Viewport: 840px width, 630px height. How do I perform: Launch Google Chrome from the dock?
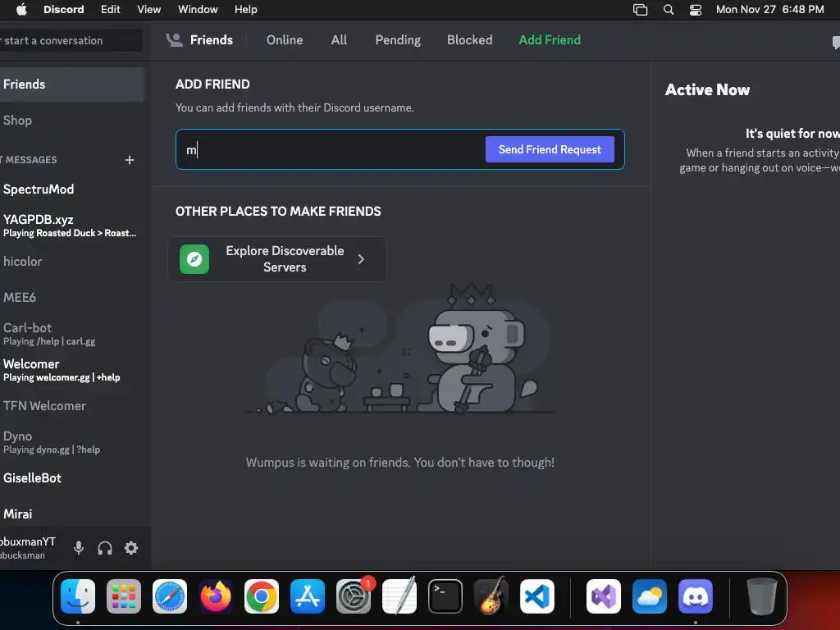coord(262,596)
